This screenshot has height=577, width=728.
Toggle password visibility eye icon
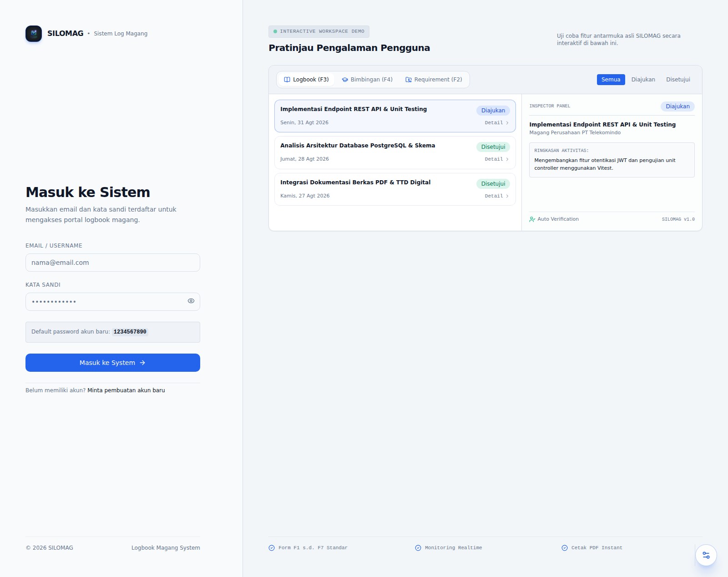pyautogui.click(x=191, y=301)
